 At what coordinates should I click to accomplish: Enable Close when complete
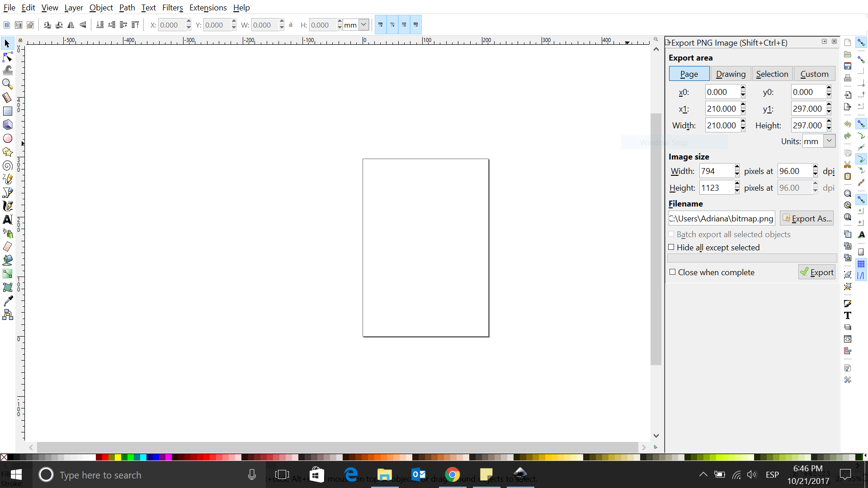(673, 272)
